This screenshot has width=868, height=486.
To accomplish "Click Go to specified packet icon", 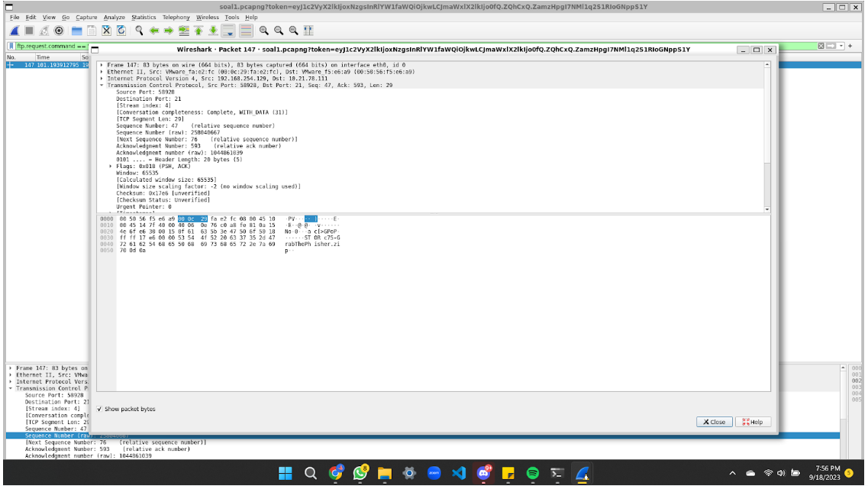I will tap(184, 31).
